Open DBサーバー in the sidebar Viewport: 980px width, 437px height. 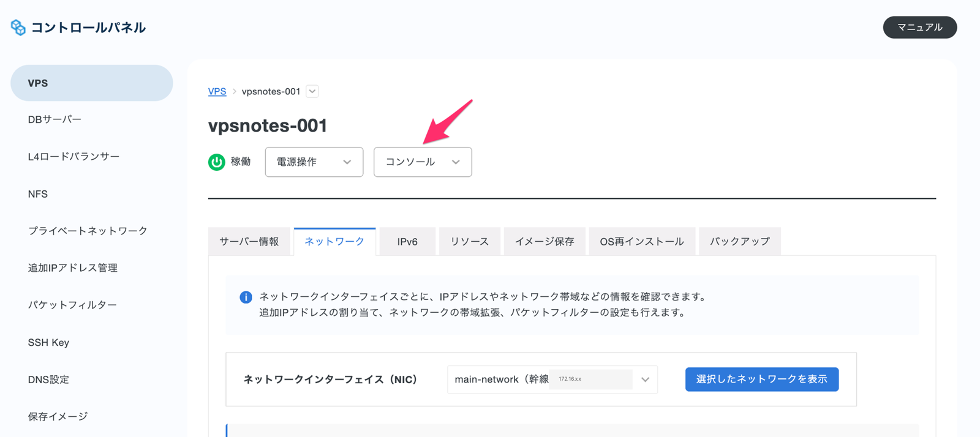pos(55,119)
